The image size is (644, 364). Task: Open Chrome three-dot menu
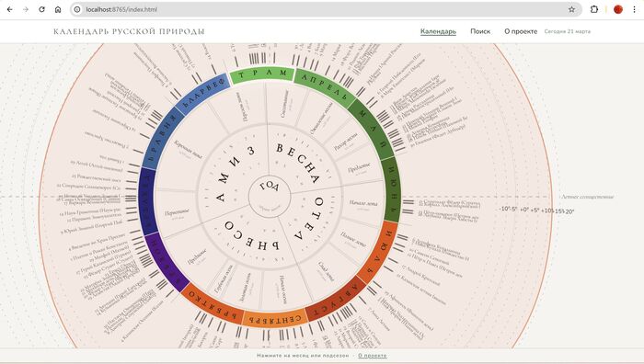coord(634,9)
